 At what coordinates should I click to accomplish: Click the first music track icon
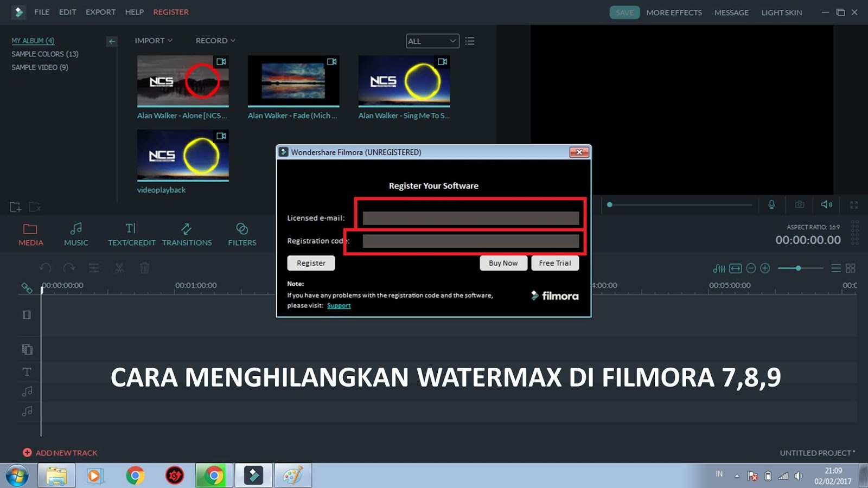click(x=27, y=391)
